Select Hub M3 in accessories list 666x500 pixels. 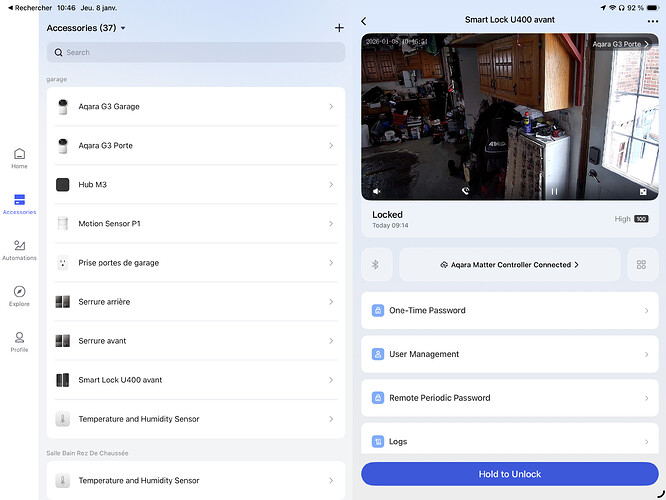point(195,185)
